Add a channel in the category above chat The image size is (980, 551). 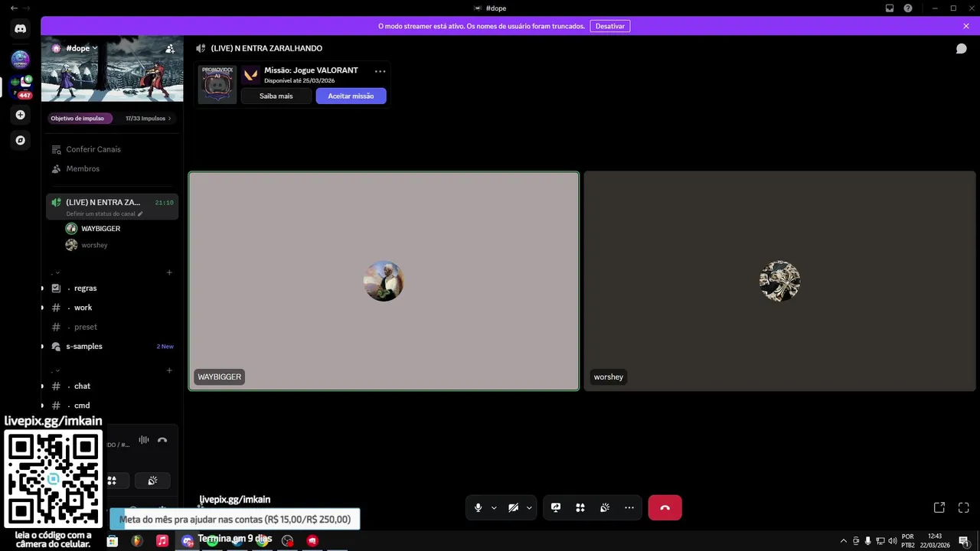(169, 370)
